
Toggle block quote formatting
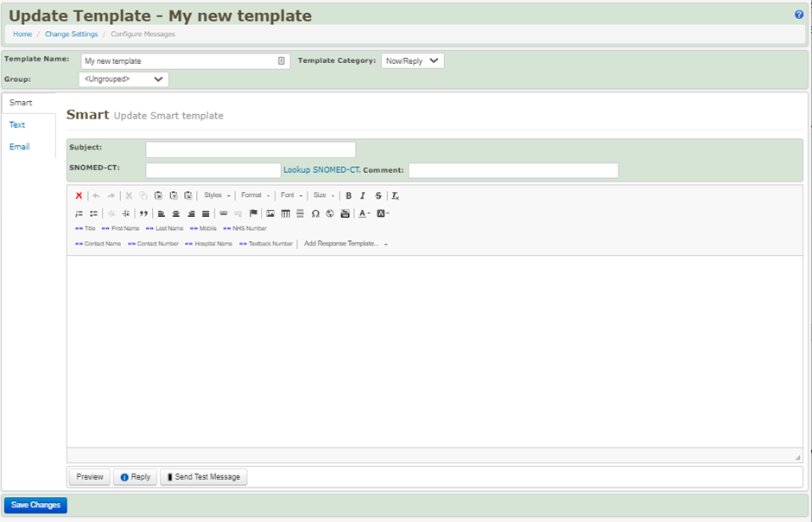pyautogui.click(x=143, y=213)
